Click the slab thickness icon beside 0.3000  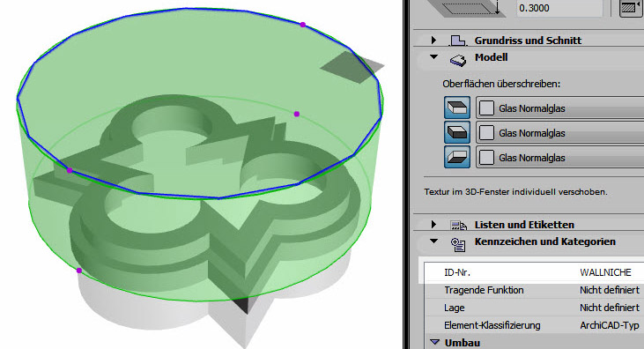coord(467,8)
